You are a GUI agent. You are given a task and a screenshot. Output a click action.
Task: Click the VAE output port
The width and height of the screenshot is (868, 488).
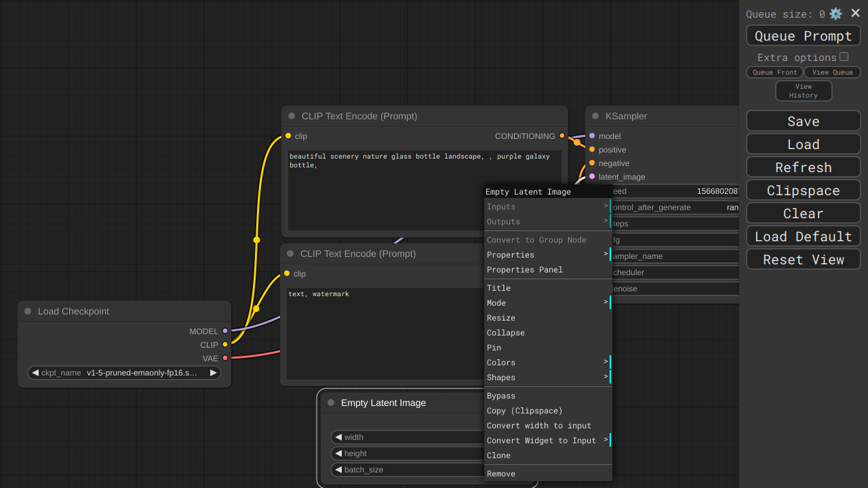coord(225,359)
